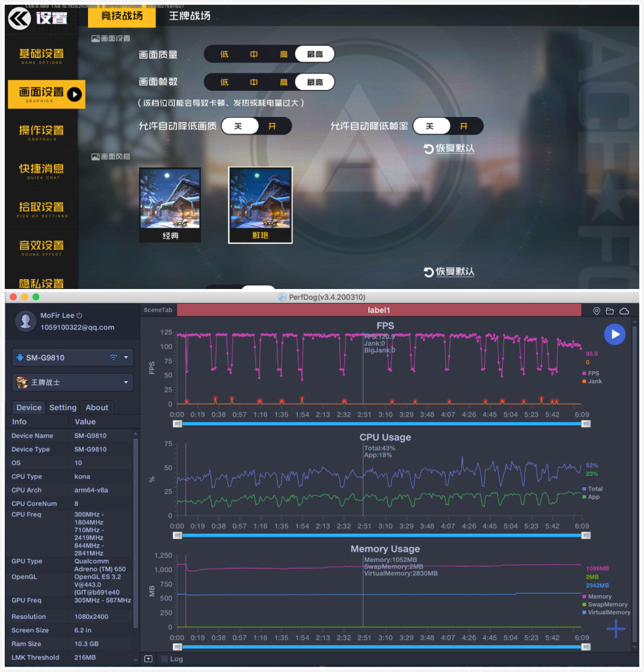Screen dimensions: 644x672
Task: Open 拾取设置 in the sidebar
Action: [x=42, y=210]
